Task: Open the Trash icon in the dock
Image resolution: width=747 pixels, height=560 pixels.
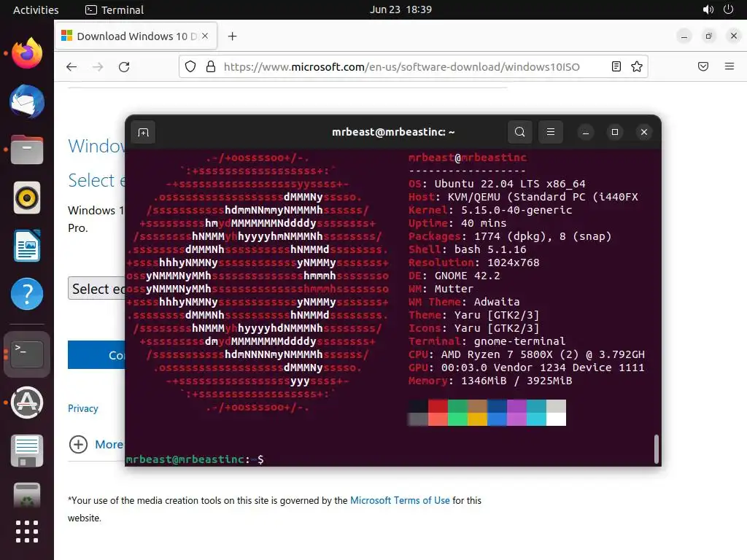Action: click(27, 495)
